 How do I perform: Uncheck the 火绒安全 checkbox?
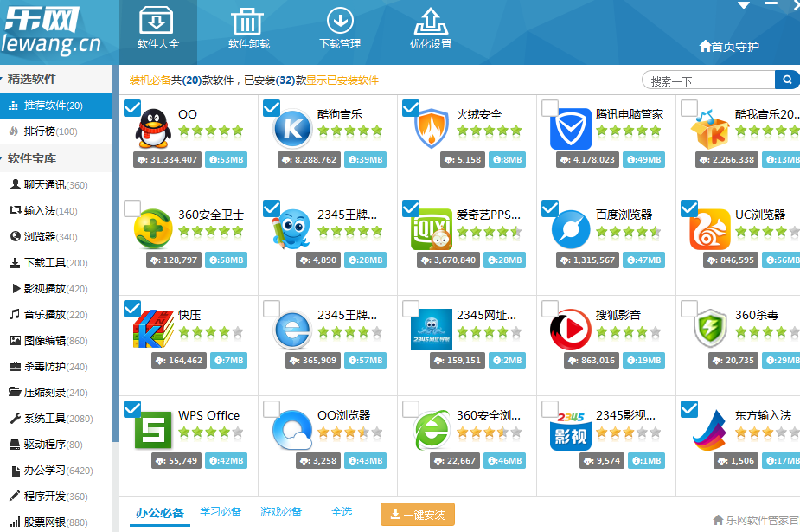(411, 108)
